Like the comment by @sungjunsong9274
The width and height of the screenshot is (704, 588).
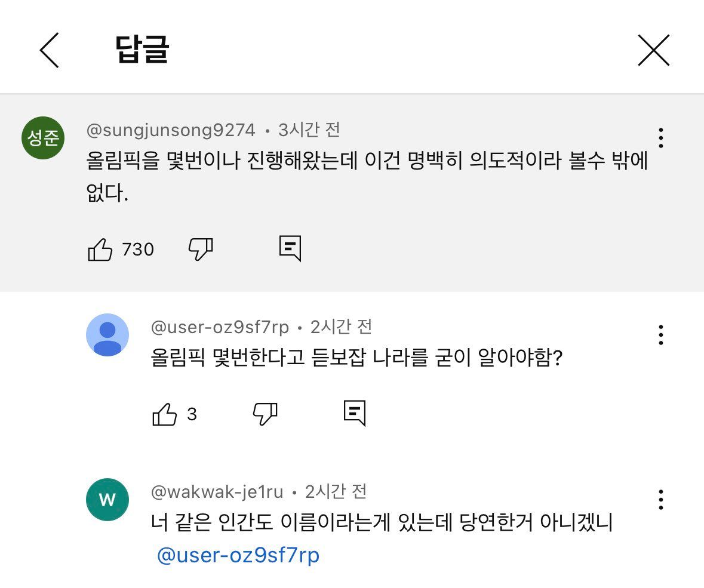click(x=100, y=250)
